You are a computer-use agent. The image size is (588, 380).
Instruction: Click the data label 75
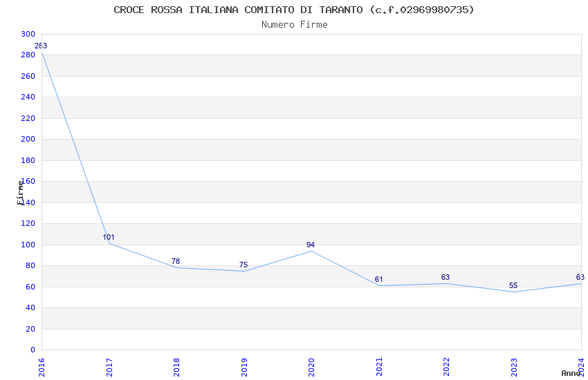click(244, 265)
